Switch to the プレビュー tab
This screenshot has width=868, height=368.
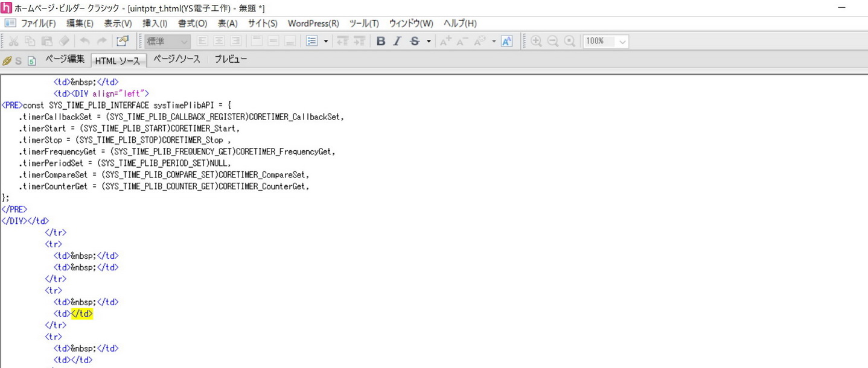pyautogui.click(x=231, y=59)
